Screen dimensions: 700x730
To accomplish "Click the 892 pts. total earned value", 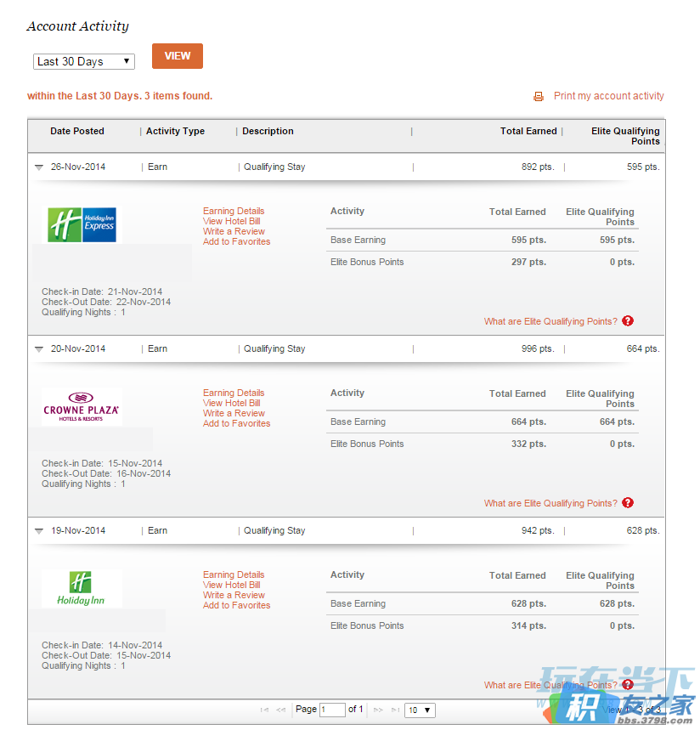I will click(538, 167).
